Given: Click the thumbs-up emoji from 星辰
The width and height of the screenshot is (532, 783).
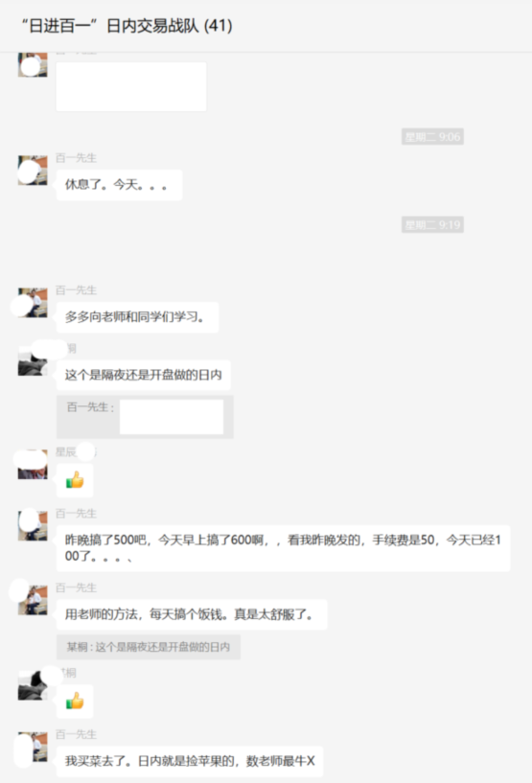Looking at the screenshot, I should point(75,480).
